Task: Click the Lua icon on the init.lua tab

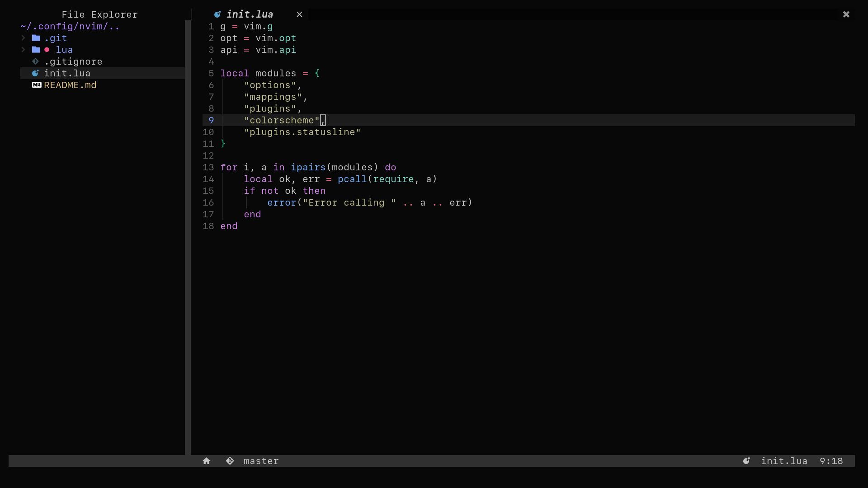Action: 218,14
